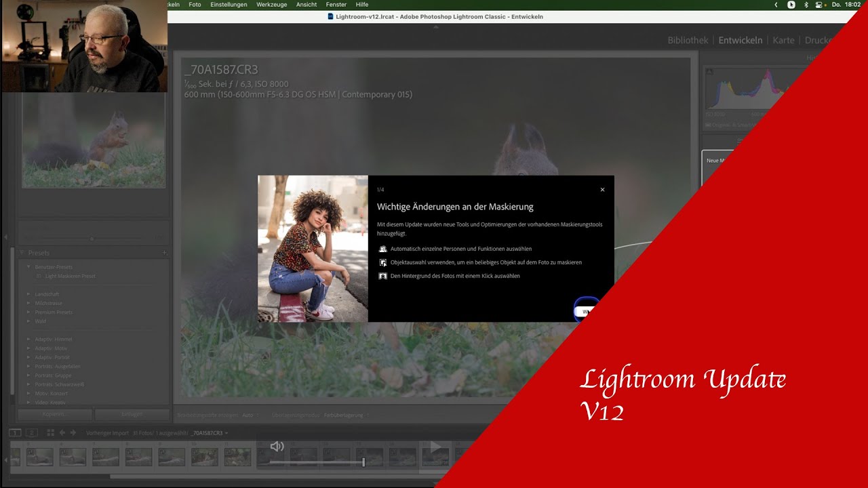Open the Hilfe menu
This screenshot has width=868, height=488.
point(362,4)
